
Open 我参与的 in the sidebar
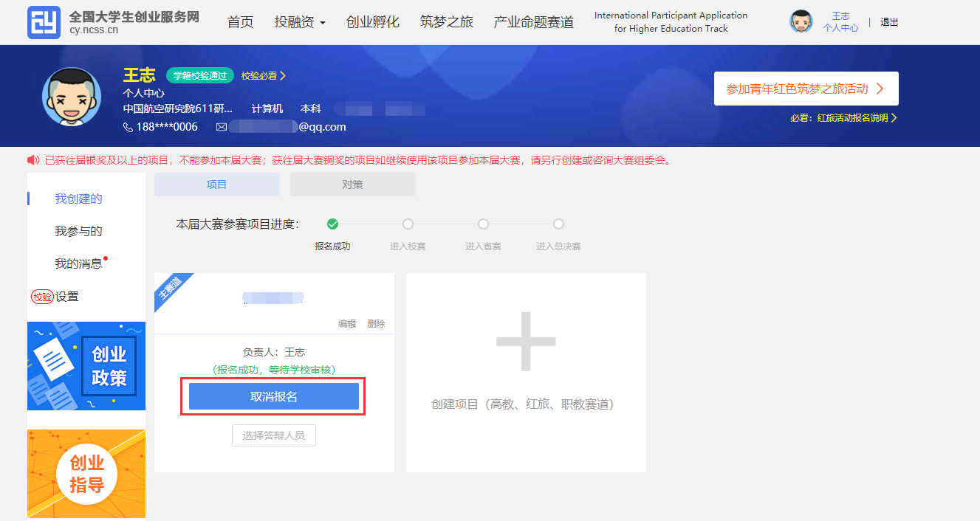78,231
